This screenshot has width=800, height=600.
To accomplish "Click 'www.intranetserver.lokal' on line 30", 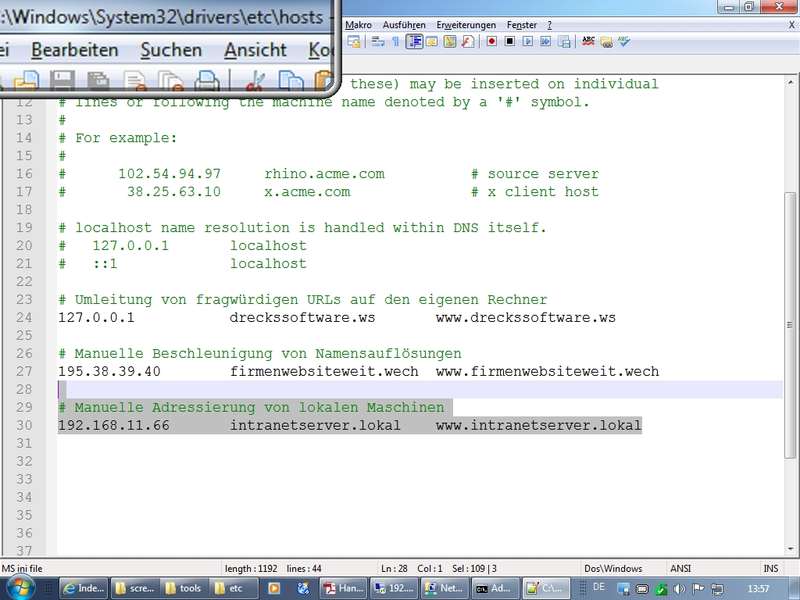I will click(539, 425).
